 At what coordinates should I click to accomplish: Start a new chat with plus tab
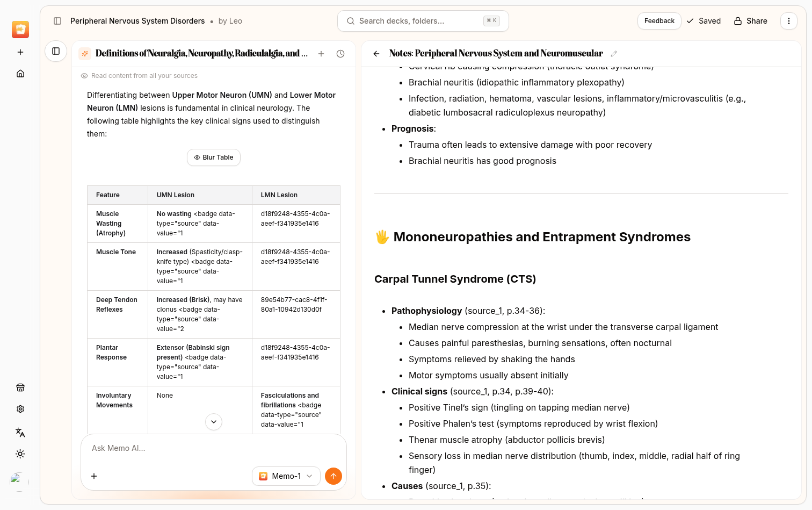point(321,54)
